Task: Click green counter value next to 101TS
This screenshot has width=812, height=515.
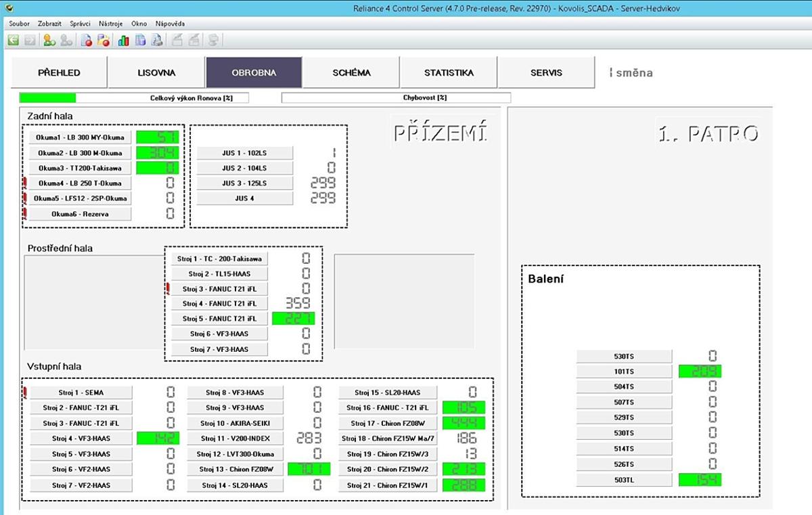Action: point(700,372)
